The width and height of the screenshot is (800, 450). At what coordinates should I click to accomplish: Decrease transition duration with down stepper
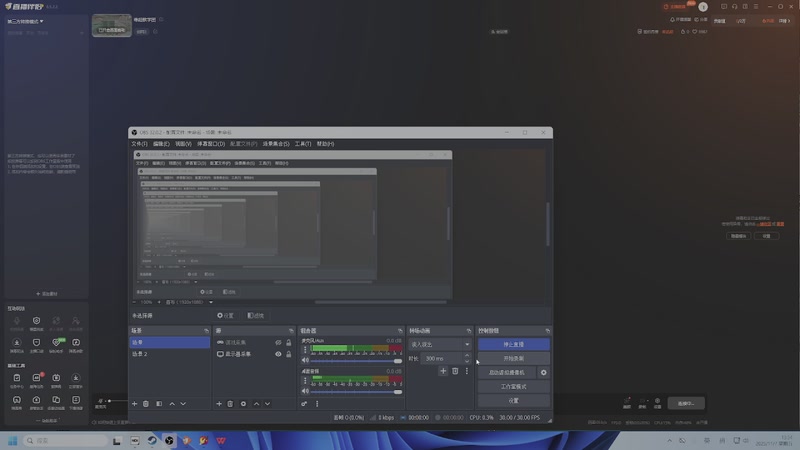467,361
